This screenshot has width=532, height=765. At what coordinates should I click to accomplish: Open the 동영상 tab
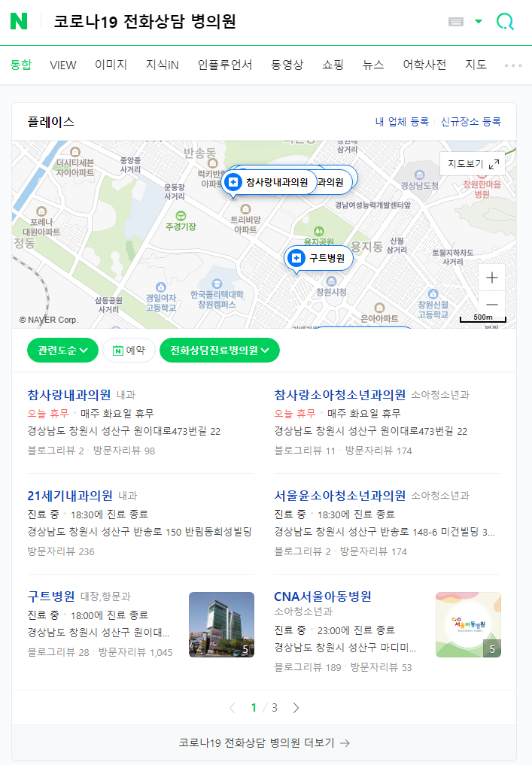click(x=287, y=65)
